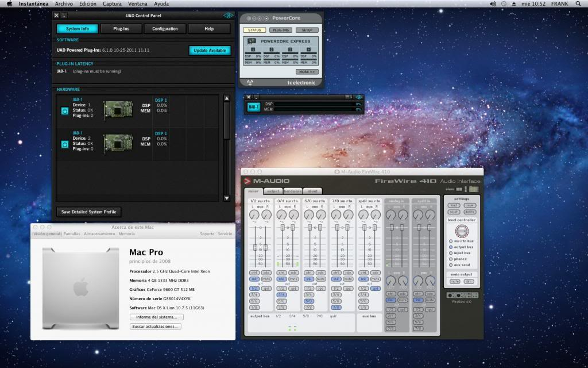This screenshot has width=588, height=368.
Task: Open the hardware tab in M-Audio panel
Action: pos(292,191)
